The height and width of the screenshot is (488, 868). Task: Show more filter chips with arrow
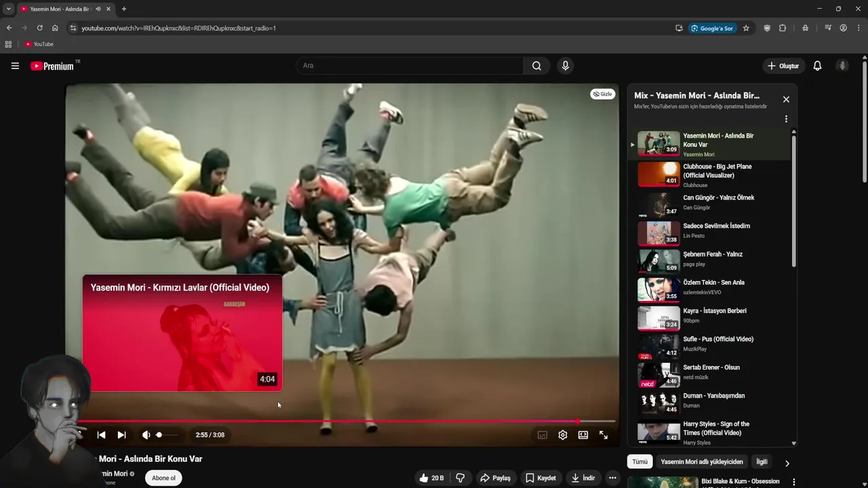click(x=787, y=464)
